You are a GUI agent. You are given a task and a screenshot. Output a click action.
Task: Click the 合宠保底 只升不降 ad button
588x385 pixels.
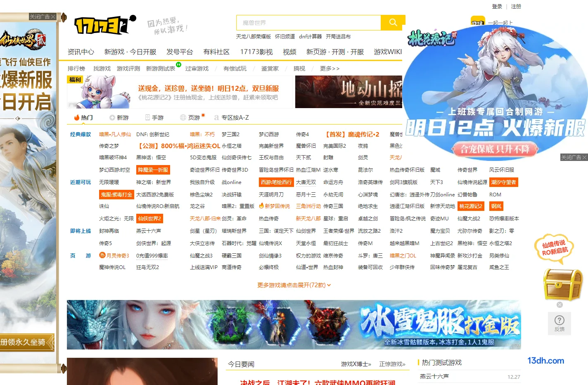(495, 149)
